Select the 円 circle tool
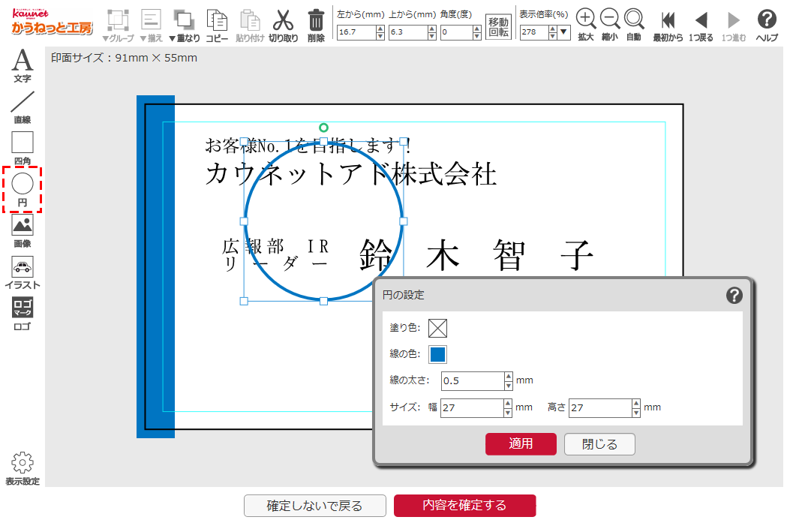Viewport: 787px width, 532px height. 22,190
